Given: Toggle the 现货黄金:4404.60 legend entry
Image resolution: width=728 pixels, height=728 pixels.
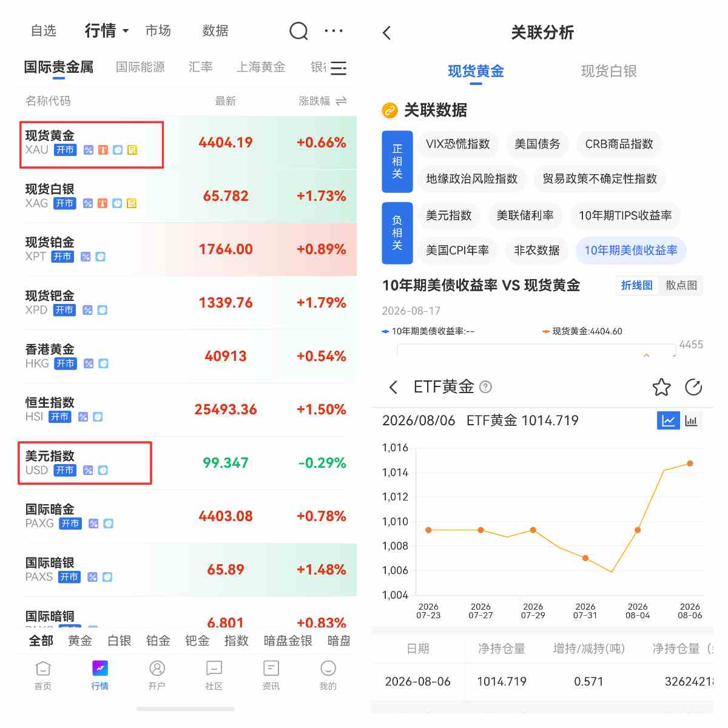Looking at the screenshot, I should (x=582, y=331).
